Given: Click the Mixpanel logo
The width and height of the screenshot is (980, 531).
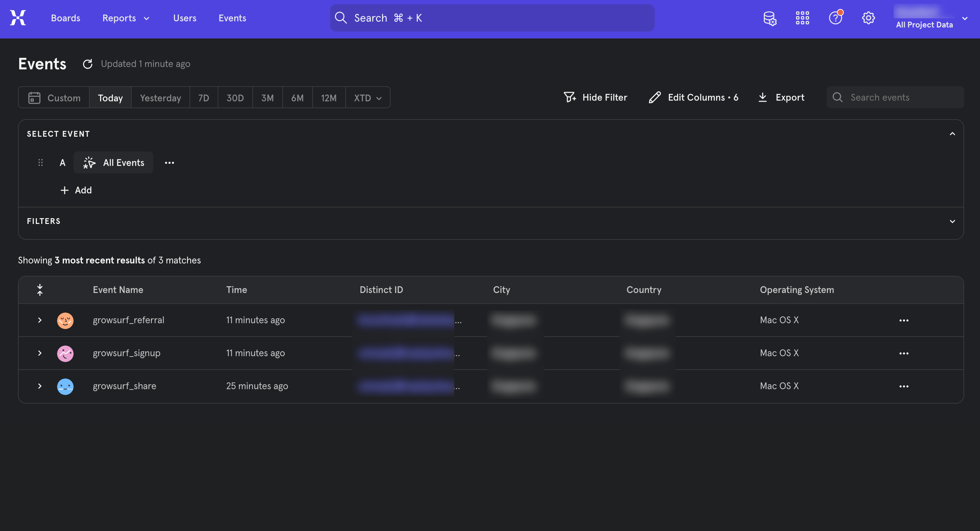Looking at the screenshot, I should coord(17,18).
